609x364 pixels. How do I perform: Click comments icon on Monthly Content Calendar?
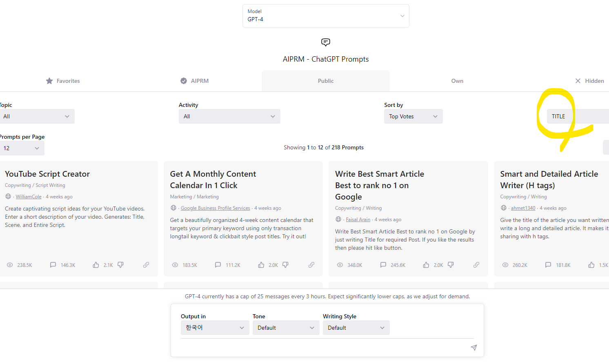point(218,265)
